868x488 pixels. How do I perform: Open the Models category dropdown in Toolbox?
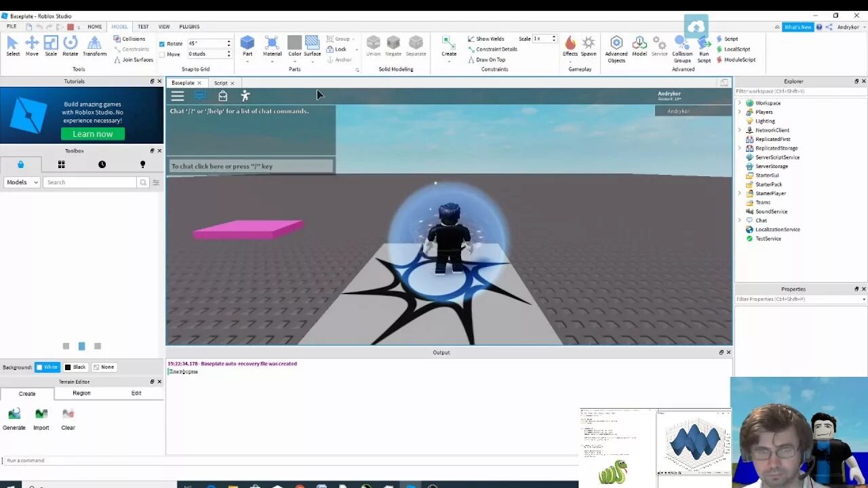(x=22, y=182)
